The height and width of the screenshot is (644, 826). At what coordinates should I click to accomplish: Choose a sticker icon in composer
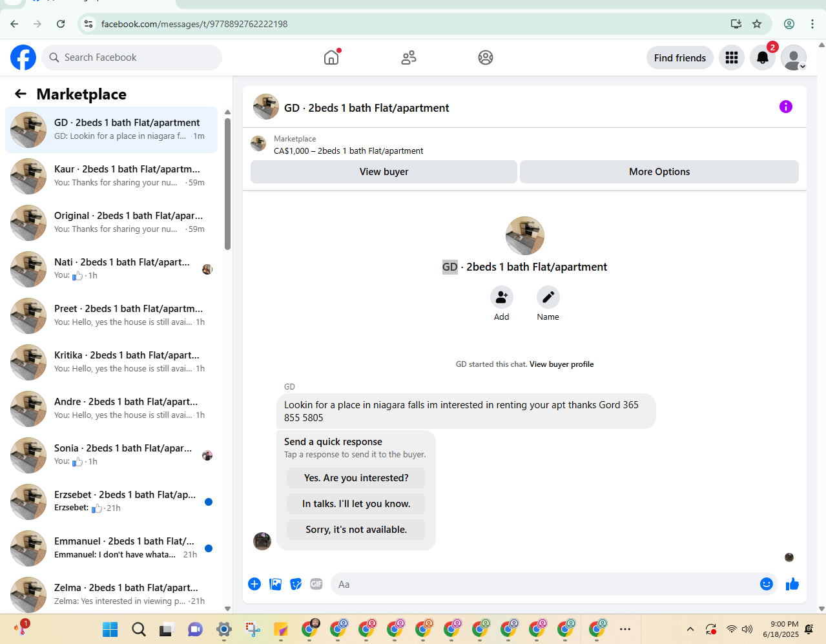pyautogui.click(x=296, y=584)
